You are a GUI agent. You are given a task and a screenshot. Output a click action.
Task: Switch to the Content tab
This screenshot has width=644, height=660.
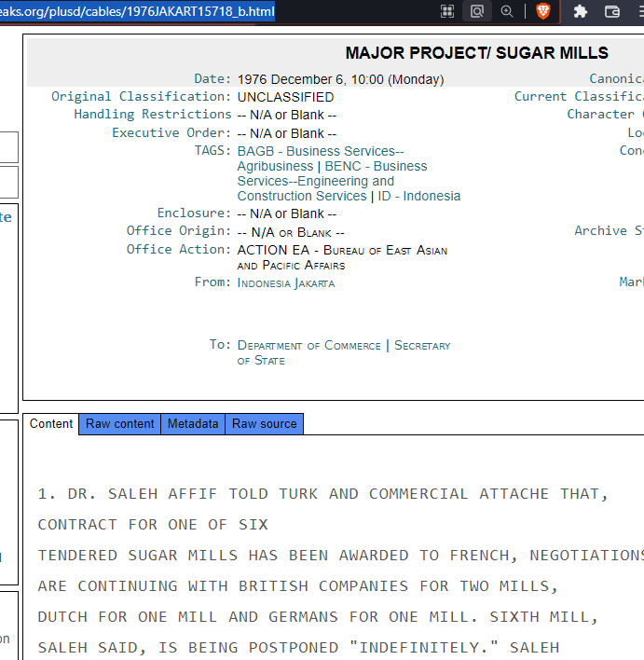coord(51,424)
